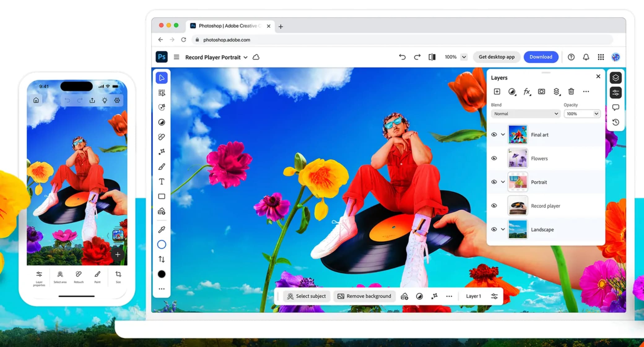The image size is (644, 347).
Task: Click the Download button
Action: [x=541, y=57]
